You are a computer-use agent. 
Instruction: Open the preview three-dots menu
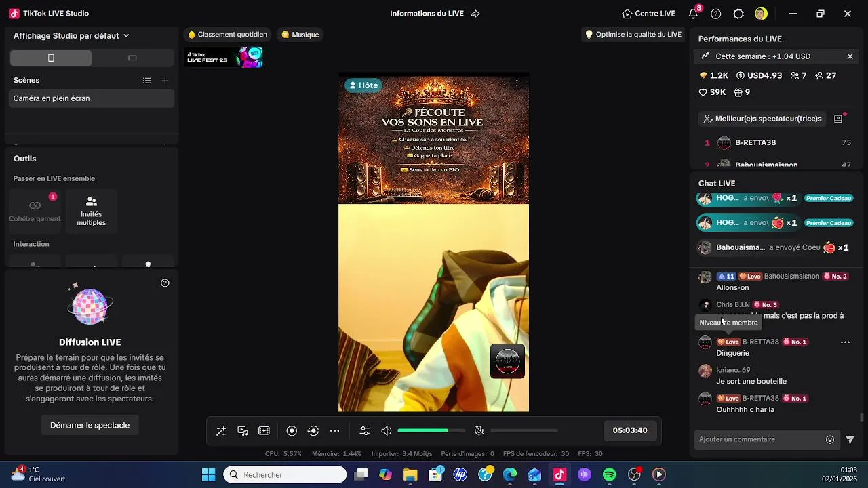point(517,83)
